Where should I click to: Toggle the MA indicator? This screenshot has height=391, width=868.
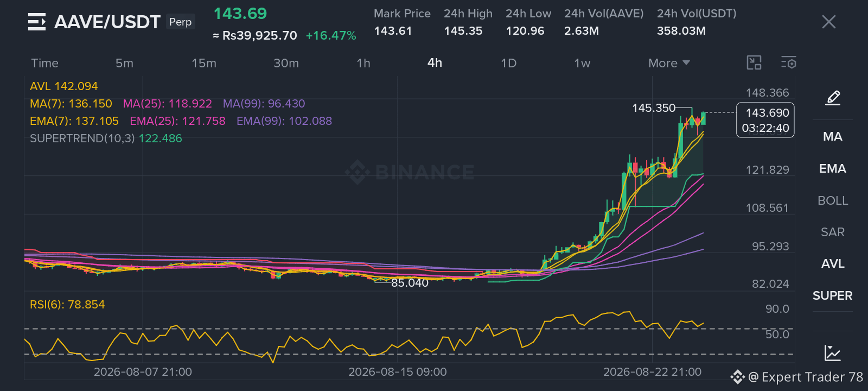click(x=833, y=137)
